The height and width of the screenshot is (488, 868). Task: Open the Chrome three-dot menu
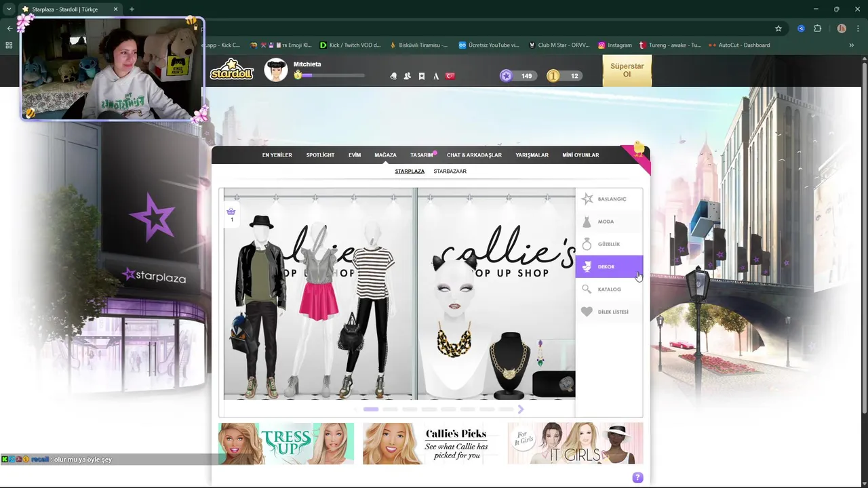[x=859, y=28]
